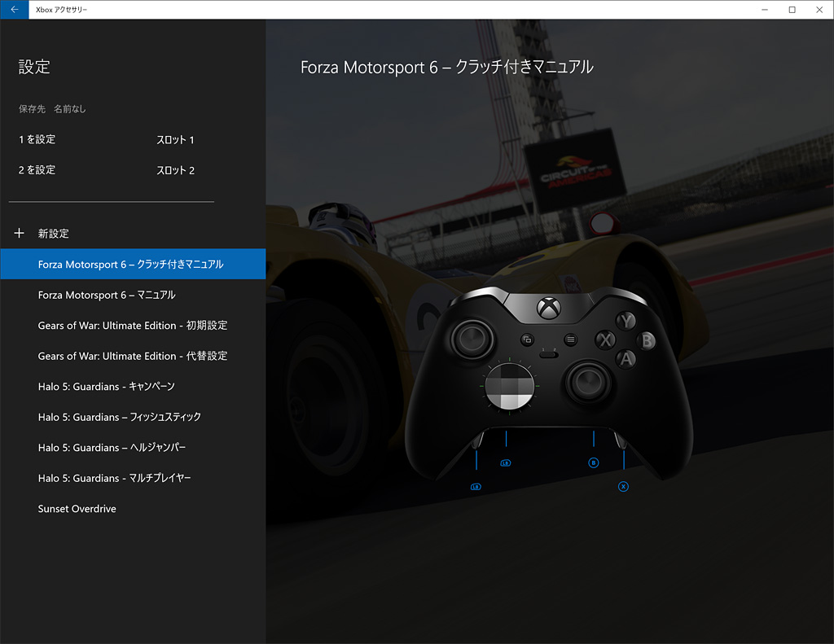Select Halo 5: Guardians – フィッシュスティック
Screen dimensions: 834x644
[x=133, y=417]
